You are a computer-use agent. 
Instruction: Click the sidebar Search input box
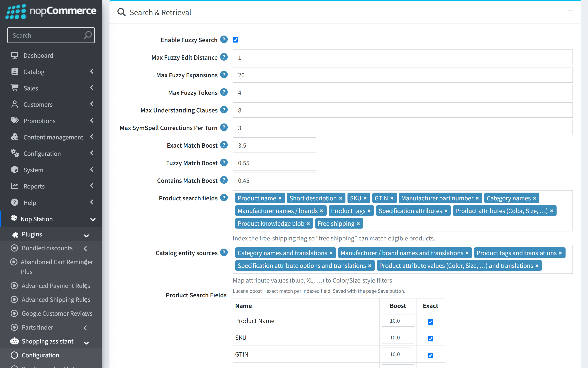click(51, 35)
